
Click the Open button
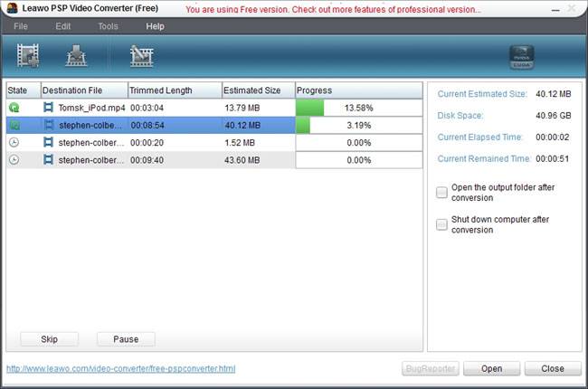point(491,369)
